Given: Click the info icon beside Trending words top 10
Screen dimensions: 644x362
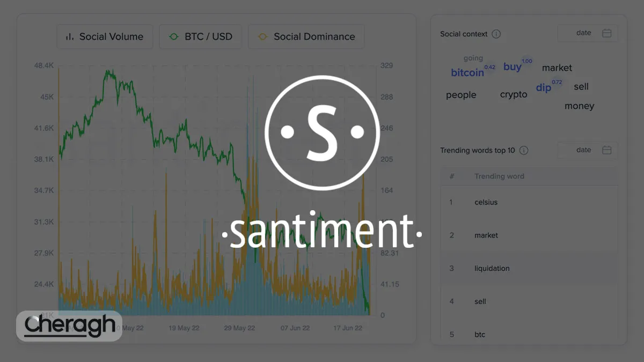Looking at the screenshot, I should coord(524,151).
